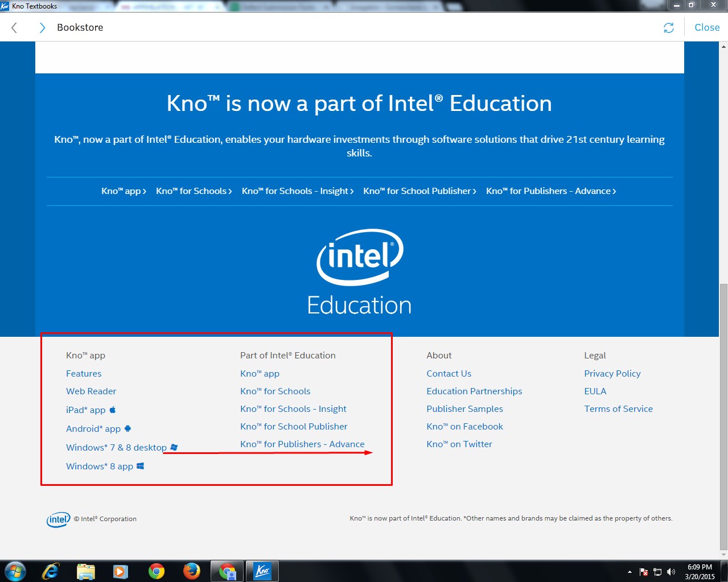
Task: Open footer Kno for Publishers - Advance link
Action: 302,444
